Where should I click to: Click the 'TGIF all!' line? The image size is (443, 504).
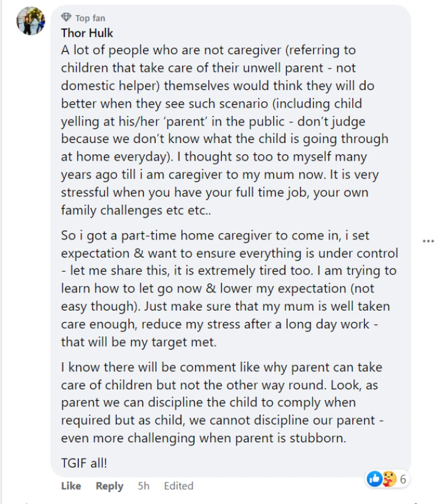pos(84,463)
